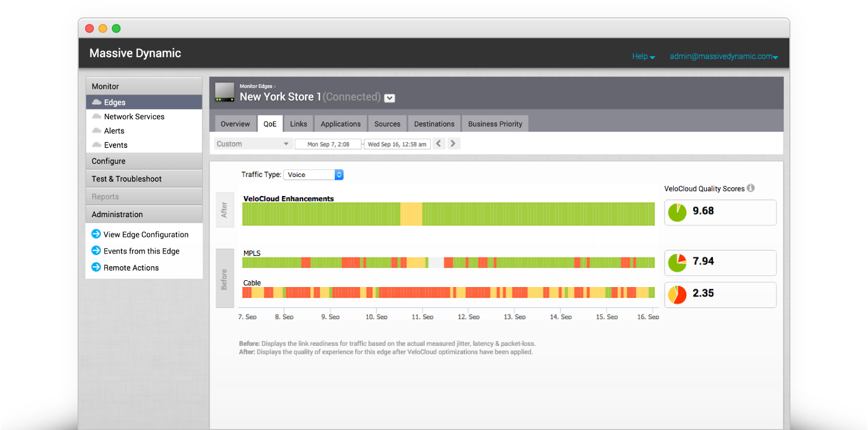Select Network Services in the sidebar
Image resolution: width=868 pixels, height=430 pixels.
[x=134, y=117]
